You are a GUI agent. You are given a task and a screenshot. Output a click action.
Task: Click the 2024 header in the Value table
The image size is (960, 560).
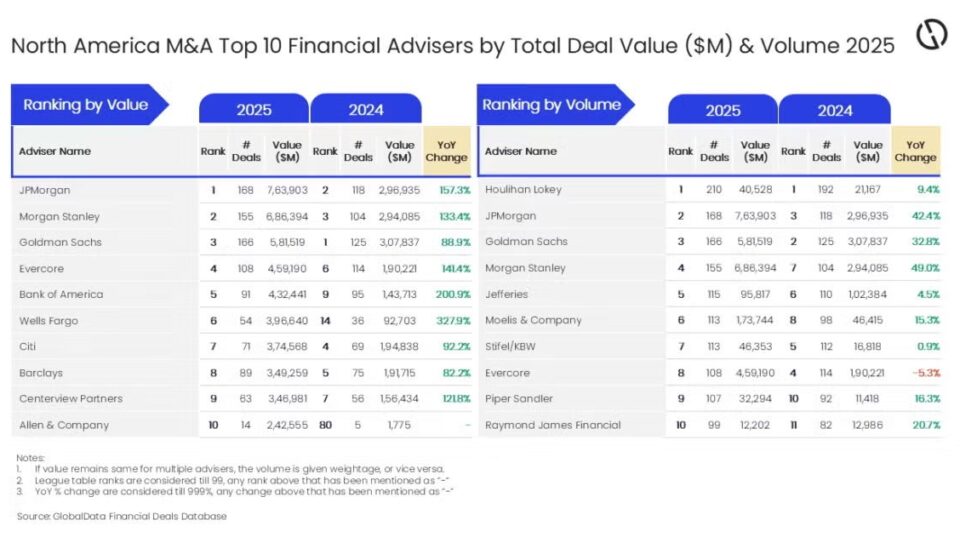366,110
